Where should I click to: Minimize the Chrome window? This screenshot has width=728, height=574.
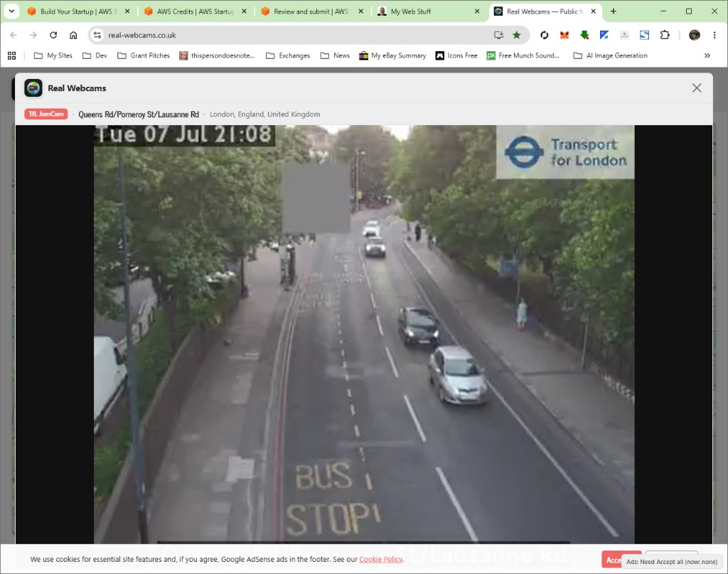(x=663, y=11)
